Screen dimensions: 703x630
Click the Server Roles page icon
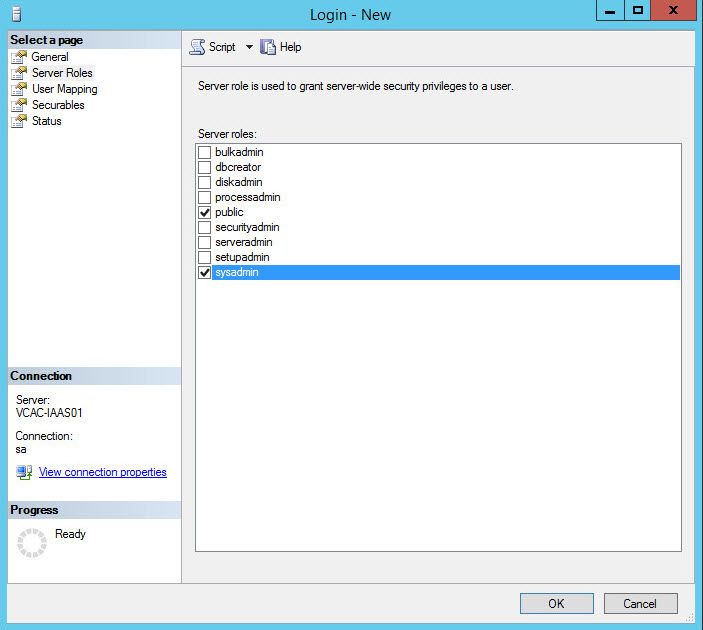pyautogui.click(x=19, y=73)
